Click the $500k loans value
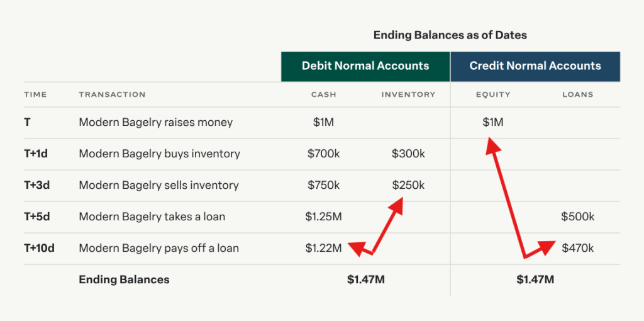This screenshot has height=321, width=644. click(577, 217)
